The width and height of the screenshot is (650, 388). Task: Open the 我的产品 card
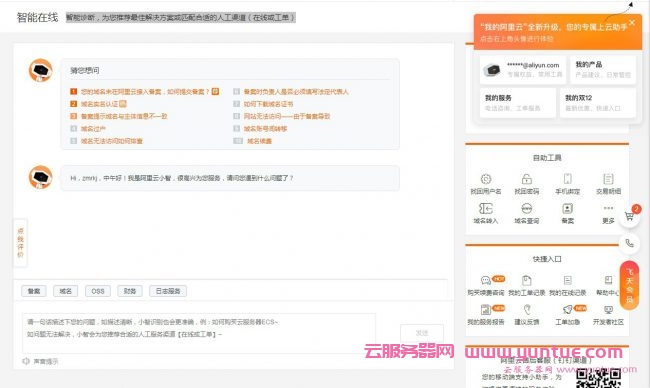click(x=603, y=70)
